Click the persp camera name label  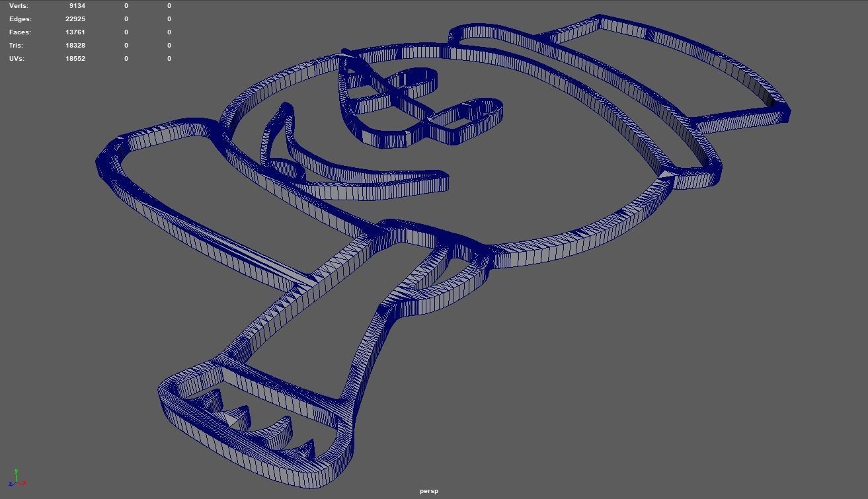pos(429,491)
